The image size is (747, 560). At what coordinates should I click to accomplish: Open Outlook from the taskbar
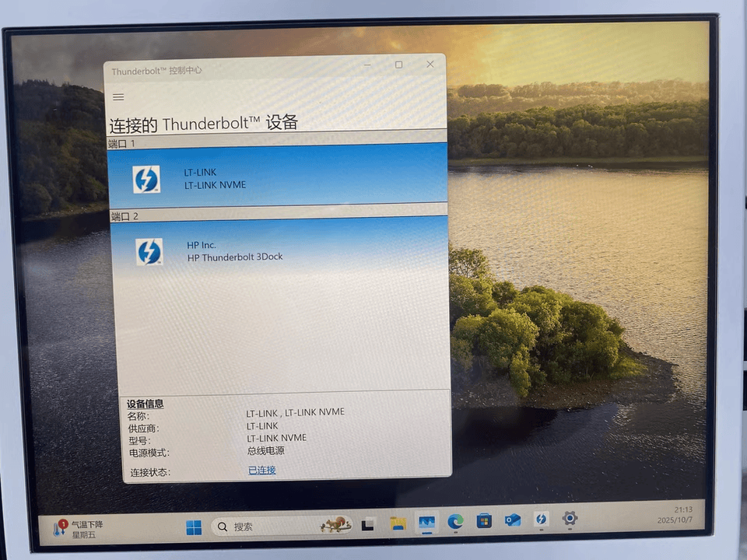pos(513,519)
